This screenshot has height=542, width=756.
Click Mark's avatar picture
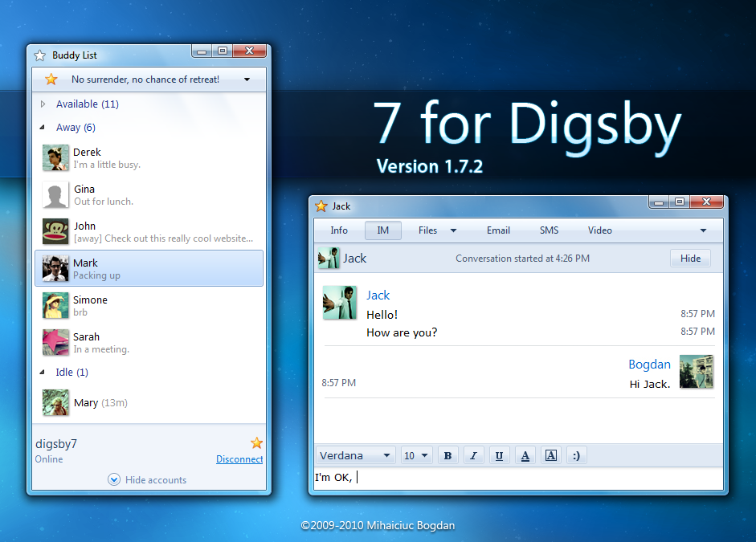point(55,268)
